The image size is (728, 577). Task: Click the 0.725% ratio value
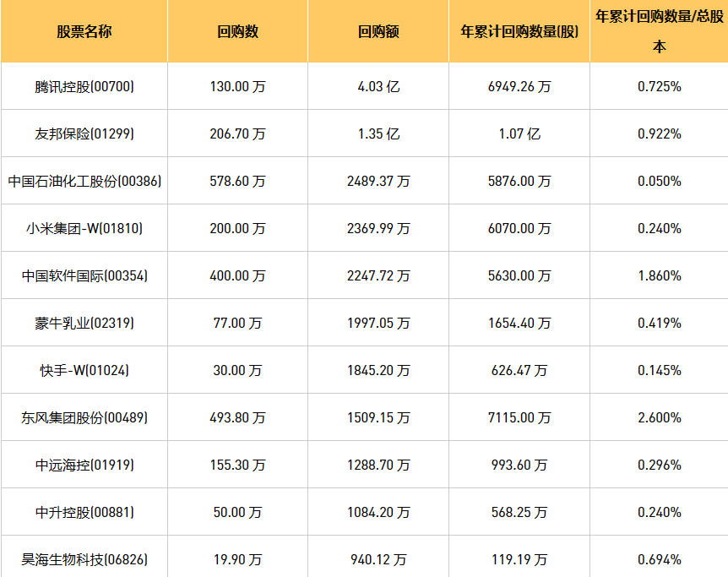tap(660, 87)
